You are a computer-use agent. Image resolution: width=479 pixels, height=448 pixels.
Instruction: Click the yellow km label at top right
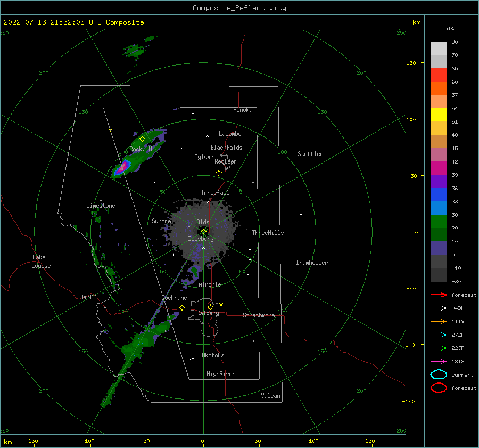coord(416,22)
